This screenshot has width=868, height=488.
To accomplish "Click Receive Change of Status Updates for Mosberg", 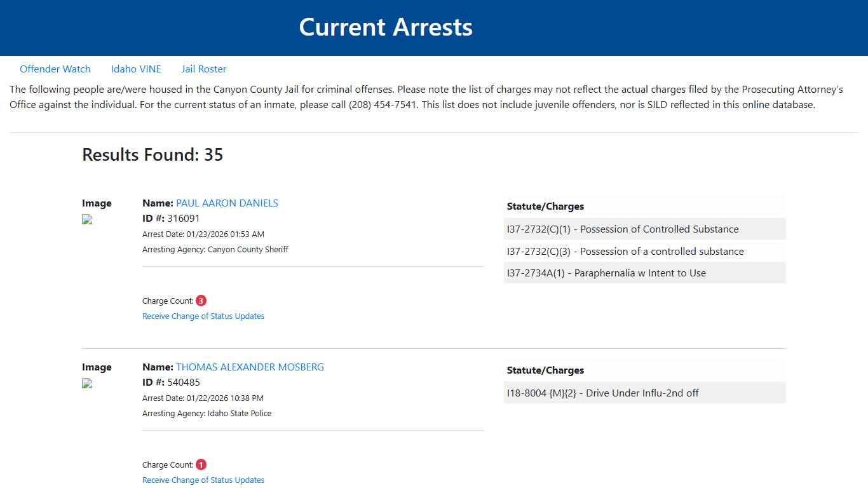I will point(203,480).
